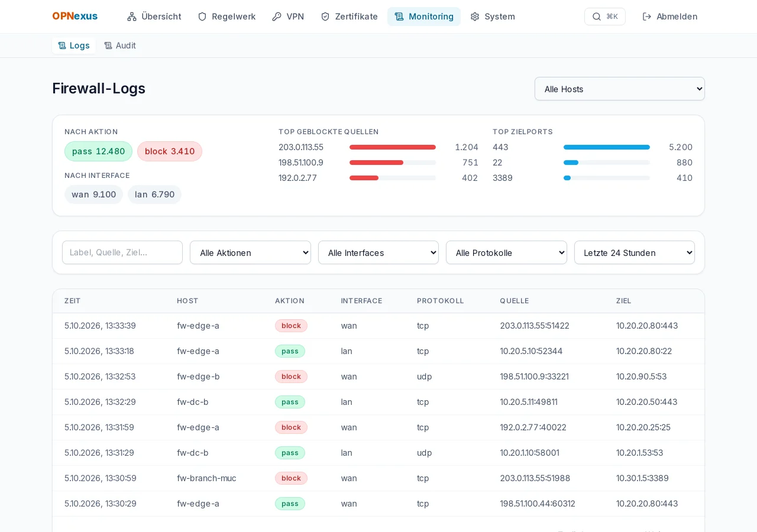Select the Audit tab

[x=120, y=46]
